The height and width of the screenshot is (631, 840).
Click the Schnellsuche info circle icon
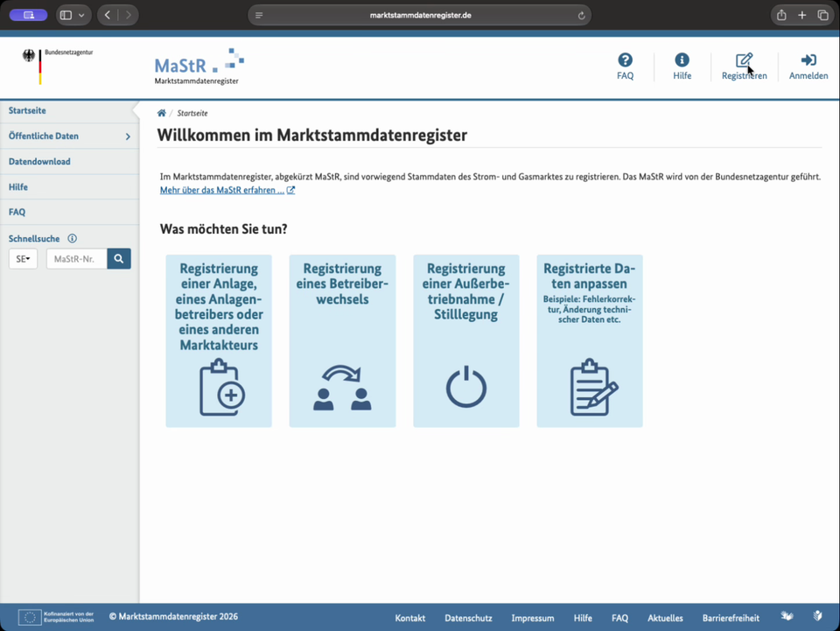coord(72,238)
